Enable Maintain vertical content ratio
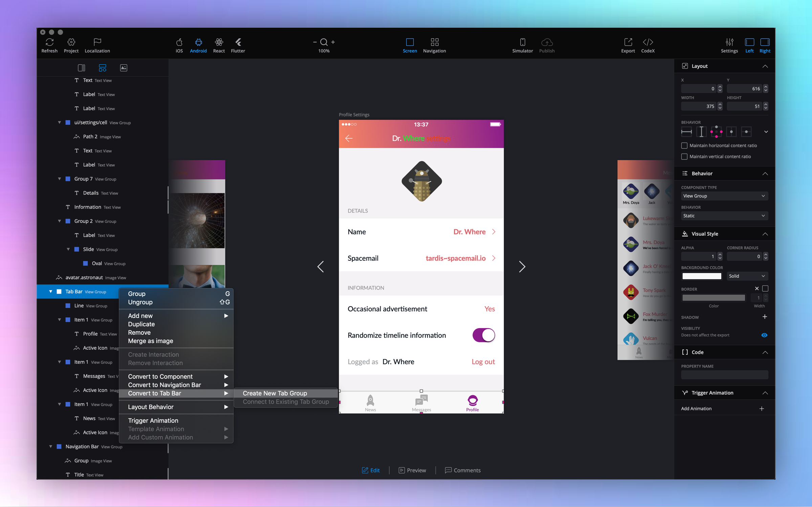812x507 pixels. click(x=684, y=157)
